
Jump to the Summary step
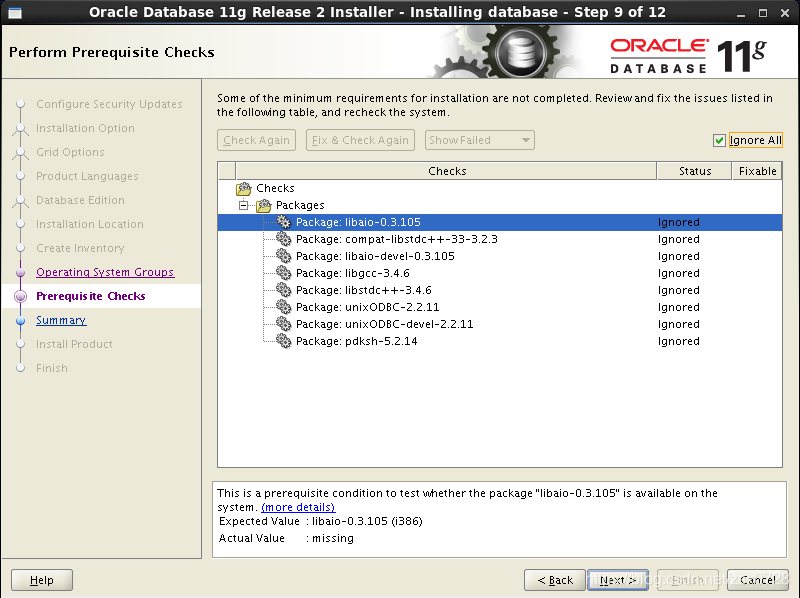[61, 320]
